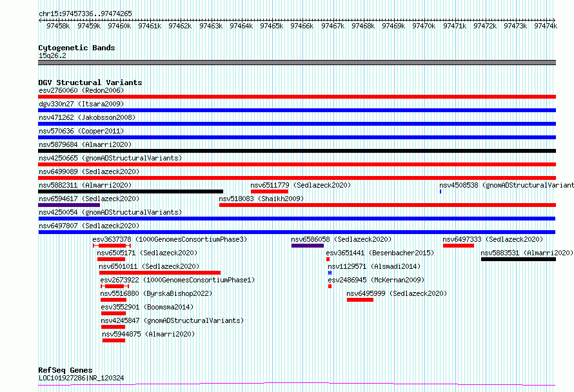The image size is (574, 392).
Task: Click the gray 15q26.2 cytogenetic band
Action: click(x=297, y=63)
